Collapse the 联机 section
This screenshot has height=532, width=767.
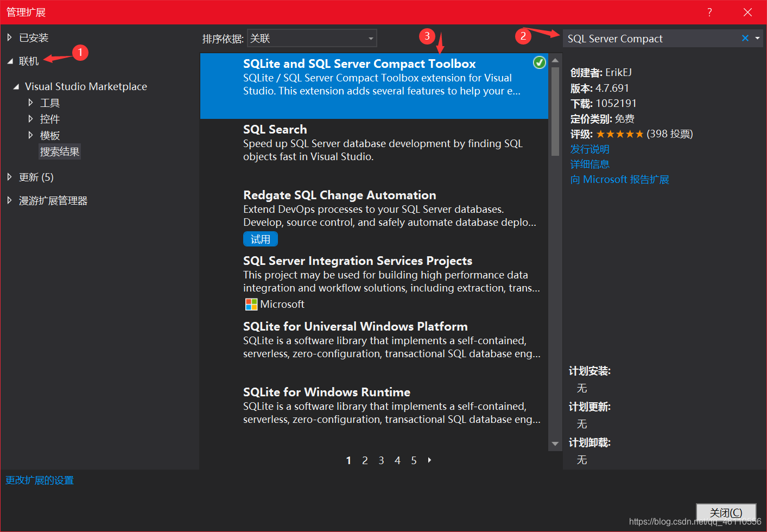click(10, 61)
